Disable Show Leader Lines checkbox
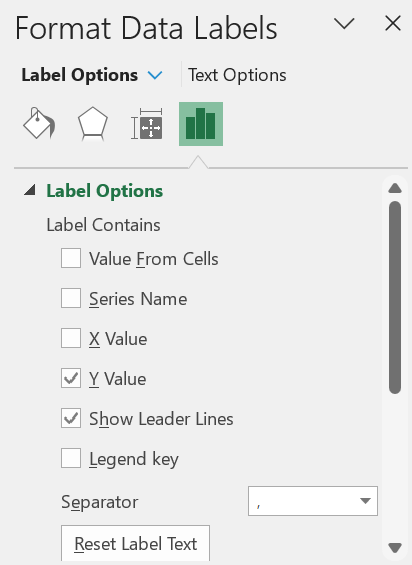The height and width of the screenshot is (565, 412). 71,418
